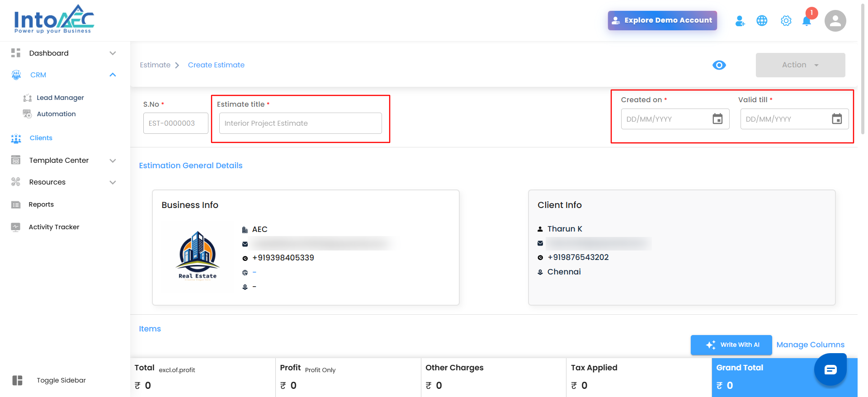The width and height of the screenshot is (868, 397).
Task: Click the Estimate title input field
Action: [300, 123]
